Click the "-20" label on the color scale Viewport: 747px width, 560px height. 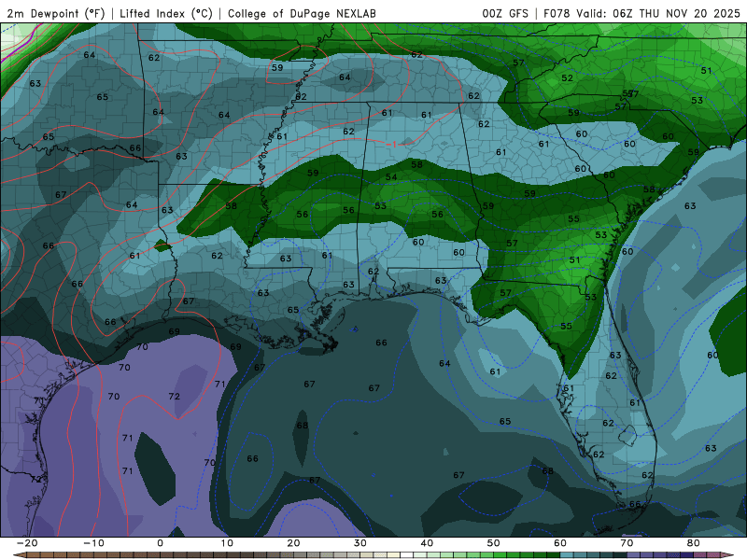pos(27,543)
